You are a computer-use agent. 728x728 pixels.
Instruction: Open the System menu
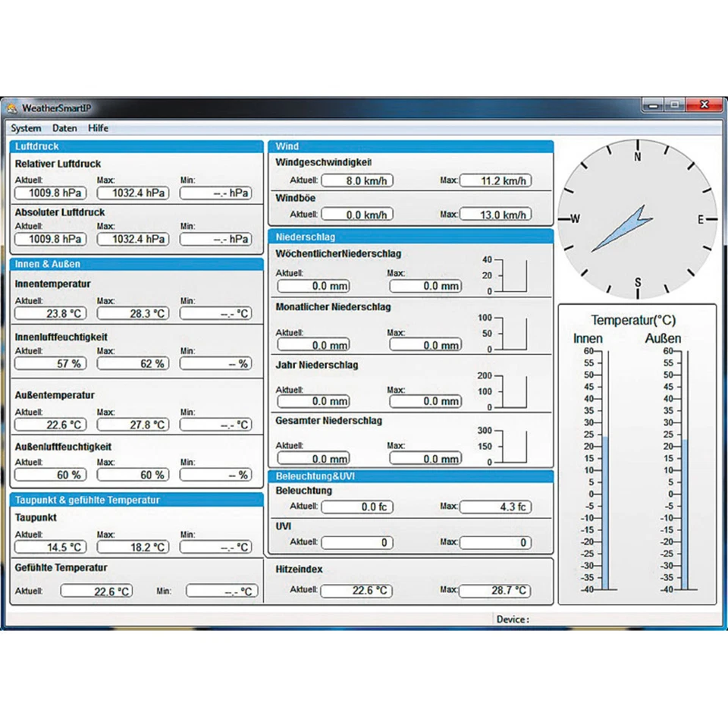pyautogui.click(x=26, y=128)
